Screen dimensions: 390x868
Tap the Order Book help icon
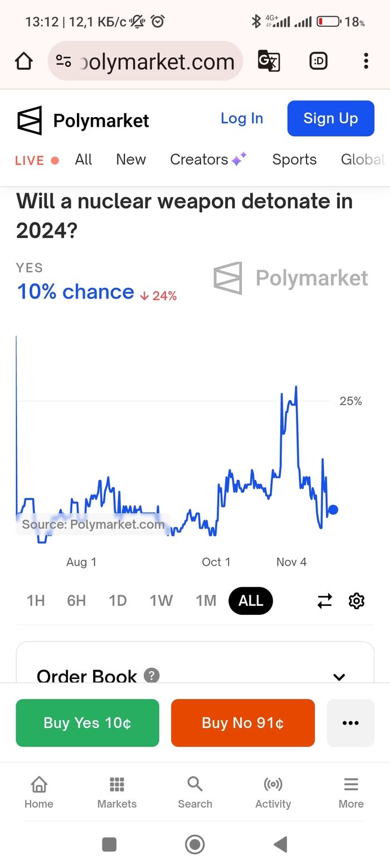tap(152, 676)
